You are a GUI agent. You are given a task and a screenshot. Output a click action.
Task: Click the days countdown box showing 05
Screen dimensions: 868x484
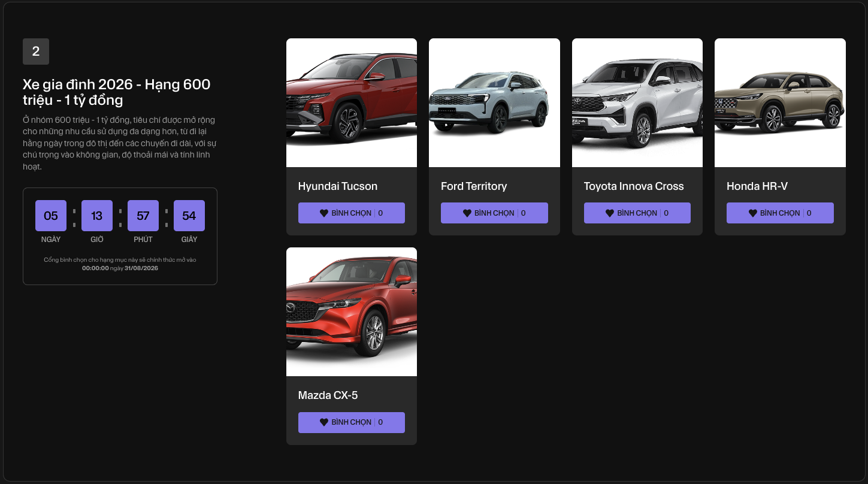coord(51,216)
